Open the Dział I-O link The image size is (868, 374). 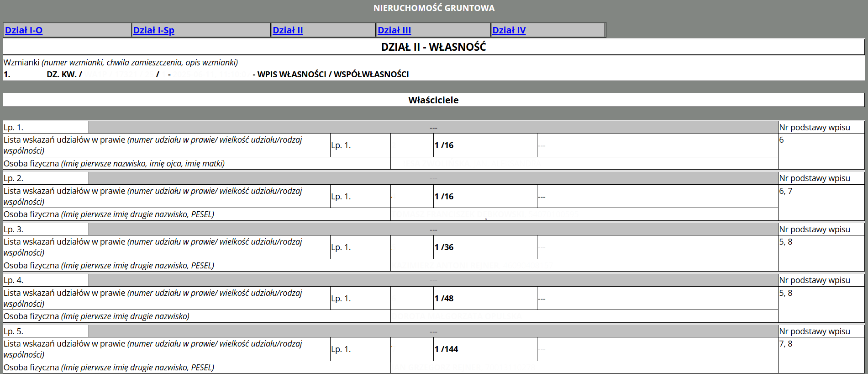point(24,30)
